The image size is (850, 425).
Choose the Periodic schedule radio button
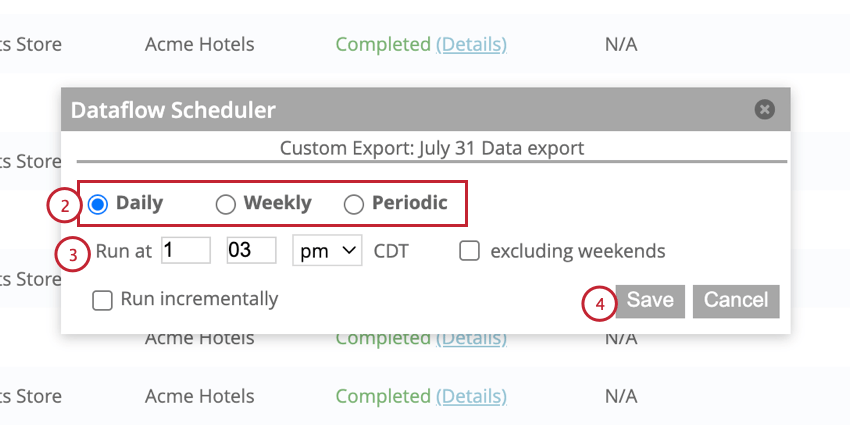[x=354, y=204]
